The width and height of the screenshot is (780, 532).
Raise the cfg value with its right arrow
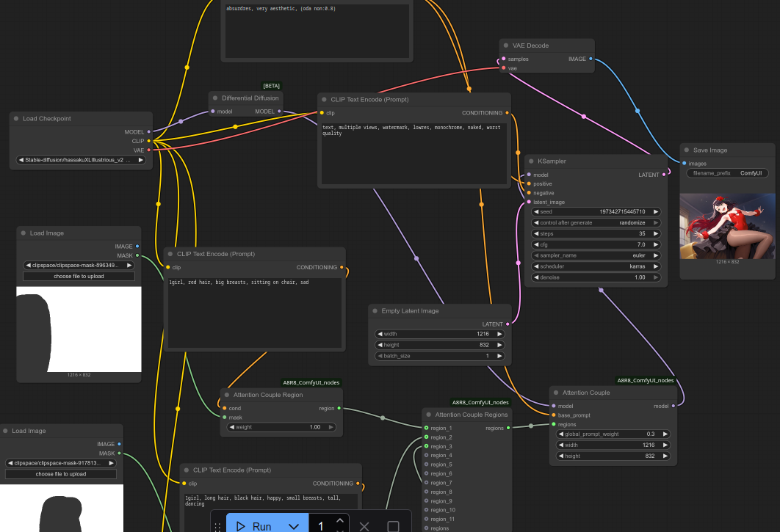pyautogui.click(x=656, y=244)
